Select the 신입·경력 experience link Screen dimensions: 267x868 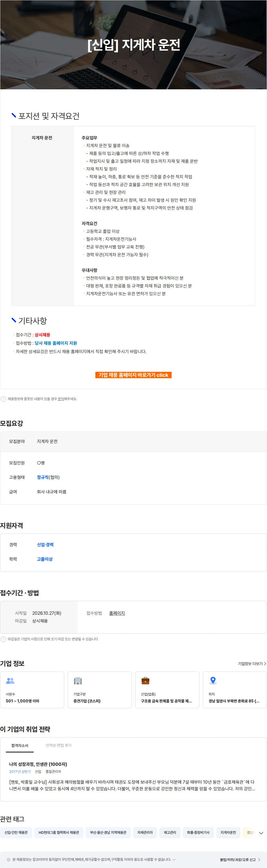(45, 545)
